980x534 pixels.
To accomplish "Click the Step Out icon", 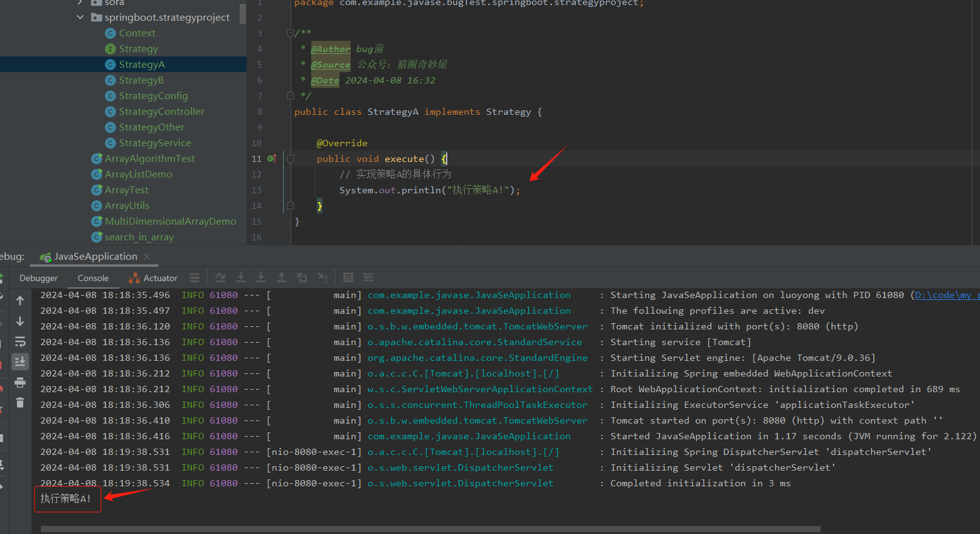I will [282, 277].
